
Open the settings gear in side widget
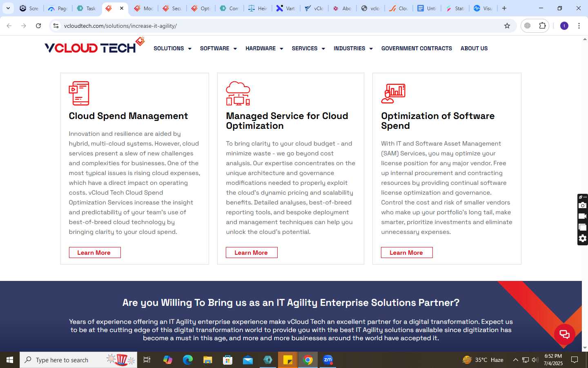click(583, 238)
